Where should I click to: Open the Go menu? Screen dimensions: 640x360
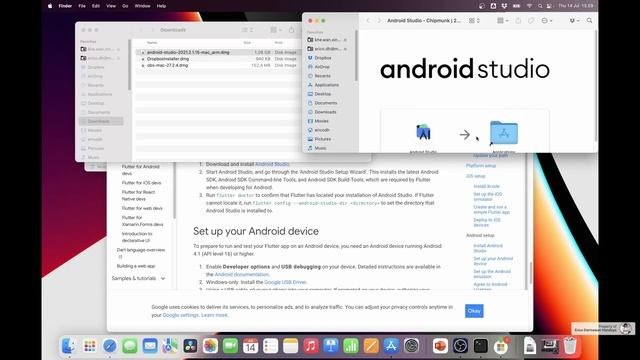(x=125, y=6)
